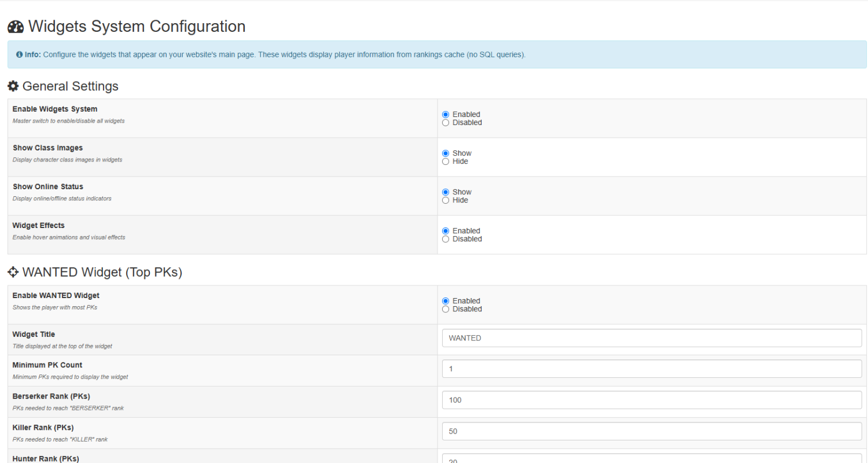Choose Show for Show Online Status
The width and height of the screenshot is (868, 463).
[x=446, y=192]
